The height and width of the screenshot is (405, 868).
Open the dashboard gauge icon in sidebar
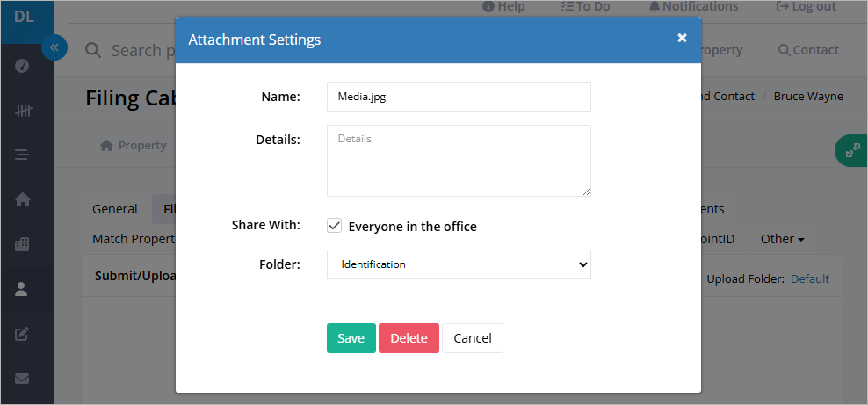[x=22, y=67]
